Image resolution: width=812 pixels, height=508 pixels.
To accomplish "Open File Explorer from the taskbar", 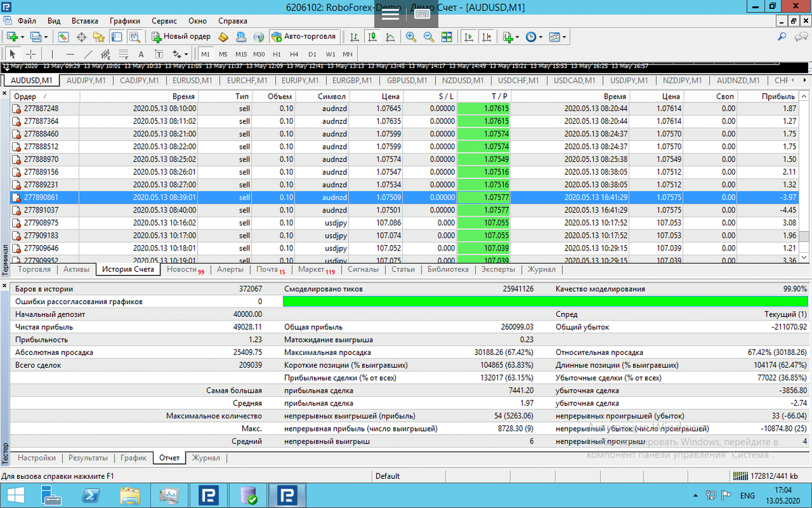I will 130,496.
